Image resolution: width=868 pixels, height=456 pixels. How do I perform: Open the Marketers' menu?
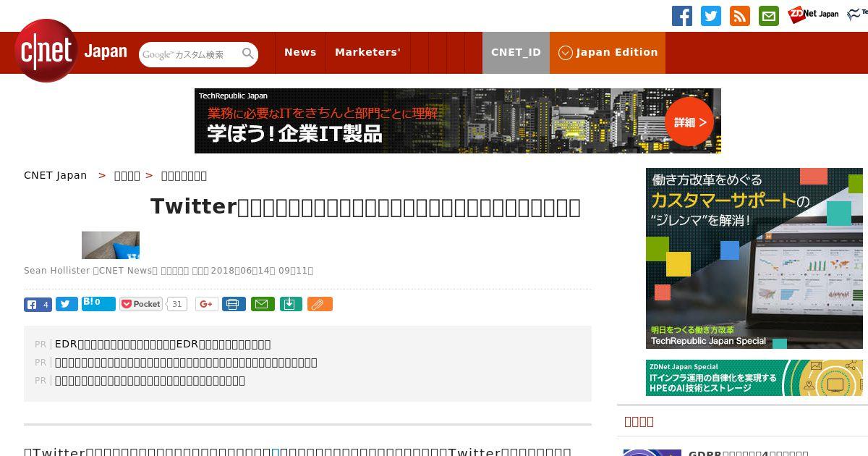pyautogui.click(x=367, y=52)
